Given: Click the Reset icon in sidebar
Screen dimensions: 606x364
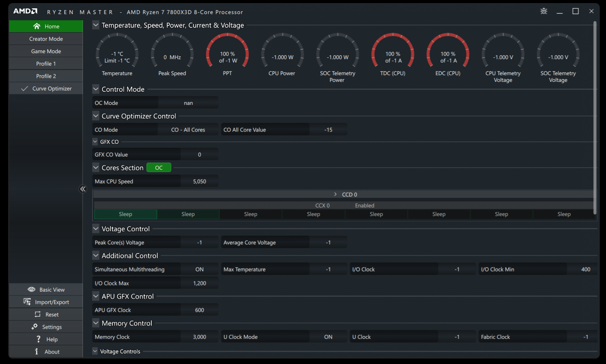Looking at the screenshot, I should pyautogui.click(x=38, y=314).
